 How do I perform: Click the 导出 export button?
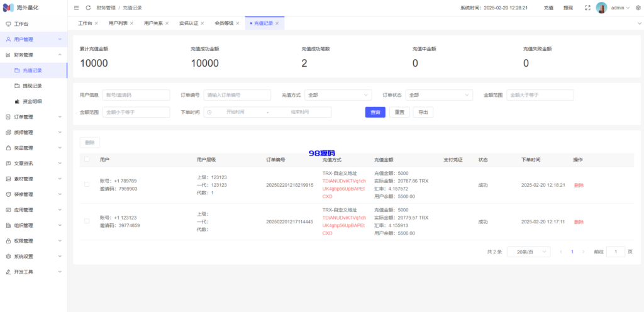click(423, 112)
